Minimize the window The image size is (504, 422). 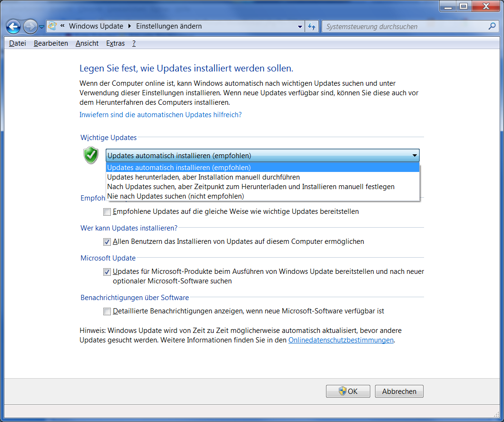(x=448, y=7)
